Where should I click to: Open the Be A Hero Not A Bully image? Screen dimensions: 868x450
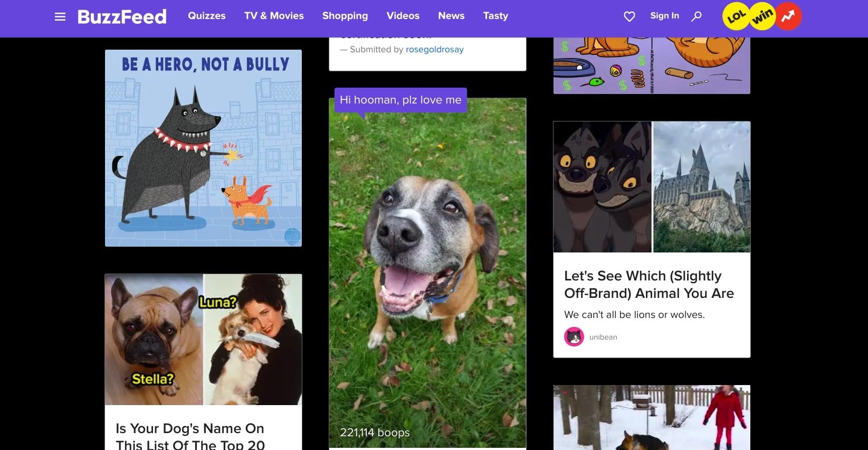(203, 148)
